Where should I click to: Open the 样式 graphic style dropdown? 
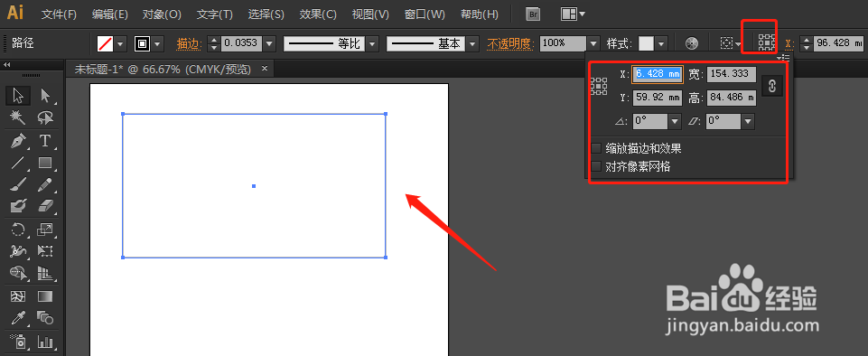point(661,43)
